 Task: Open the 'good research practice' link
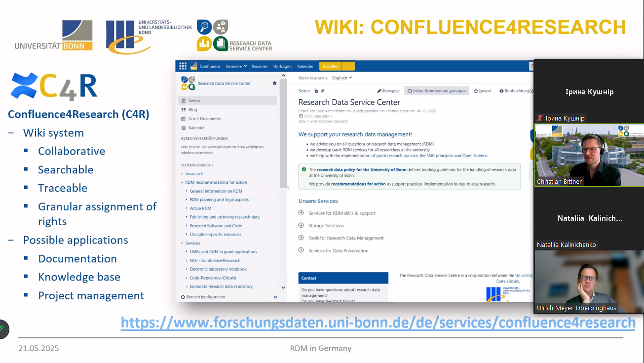click(x=397, y=156)
